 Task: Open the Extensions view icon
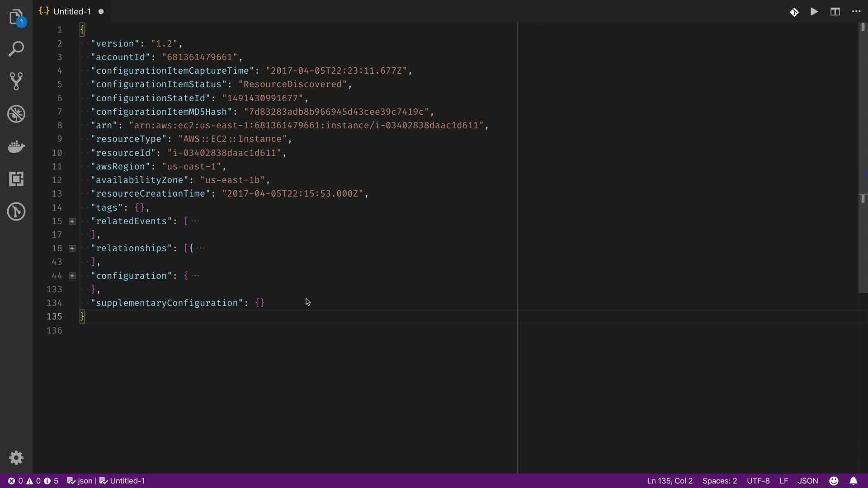click(16, 179)
